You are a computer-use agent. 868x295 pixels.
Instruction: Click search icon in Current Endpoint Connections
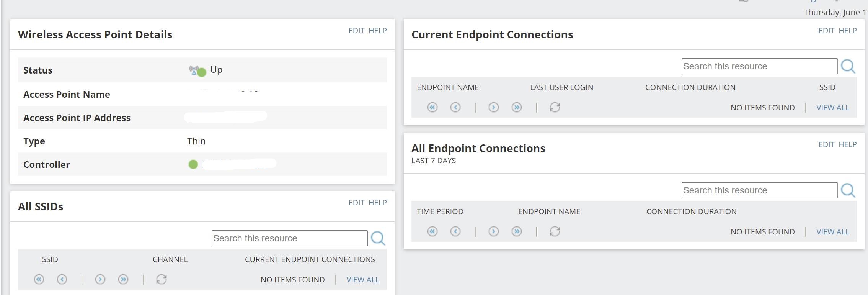click(x=848, y=66)
